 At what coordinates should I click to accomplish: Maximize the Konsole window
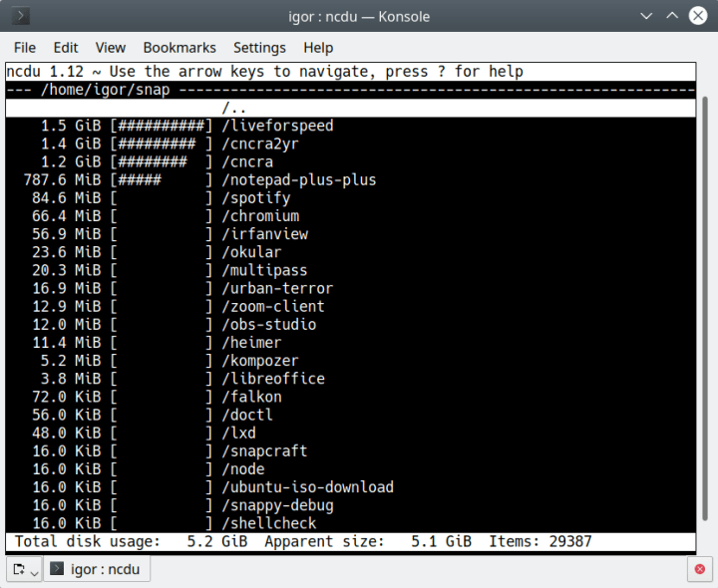point(672,16)
